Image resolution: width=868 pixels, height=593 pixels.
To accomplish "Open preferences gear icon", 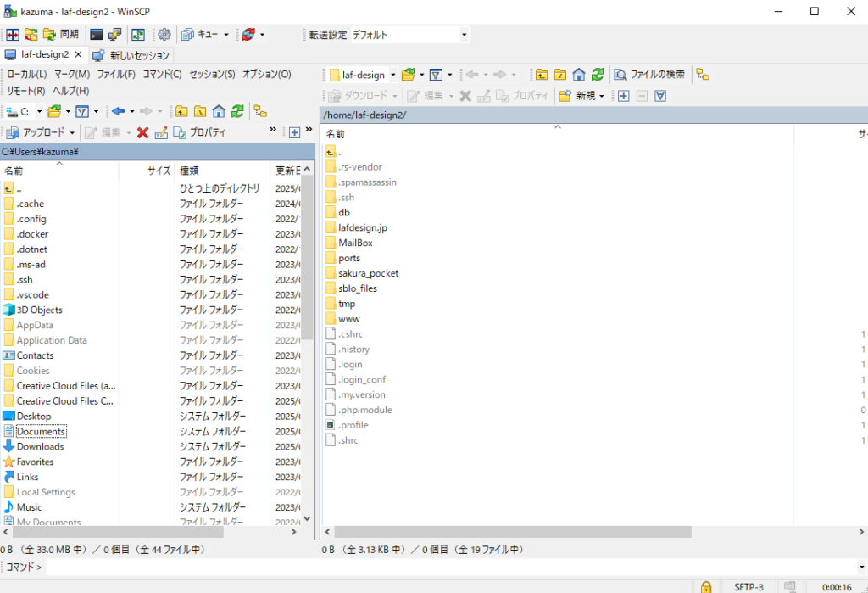I will click(164, 35).
